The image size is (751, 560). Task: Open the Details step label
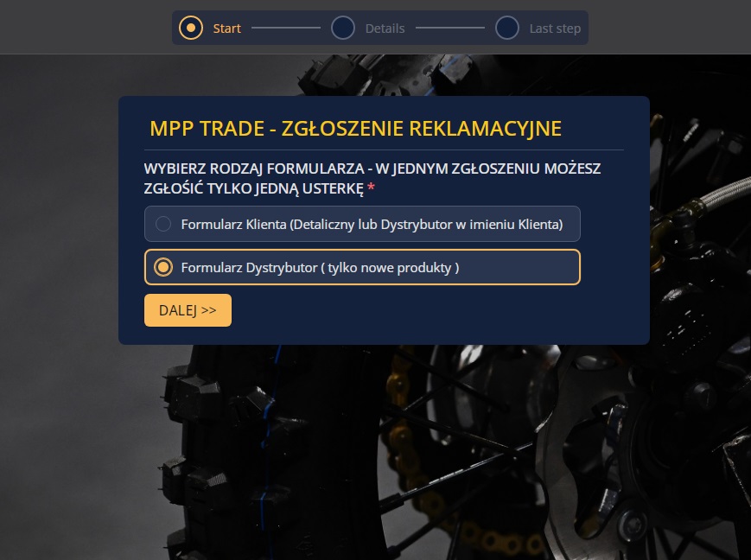(x=385, y=29)
